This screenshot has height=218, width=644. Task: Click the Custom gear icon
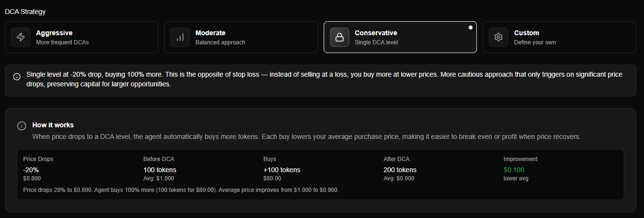499,37
